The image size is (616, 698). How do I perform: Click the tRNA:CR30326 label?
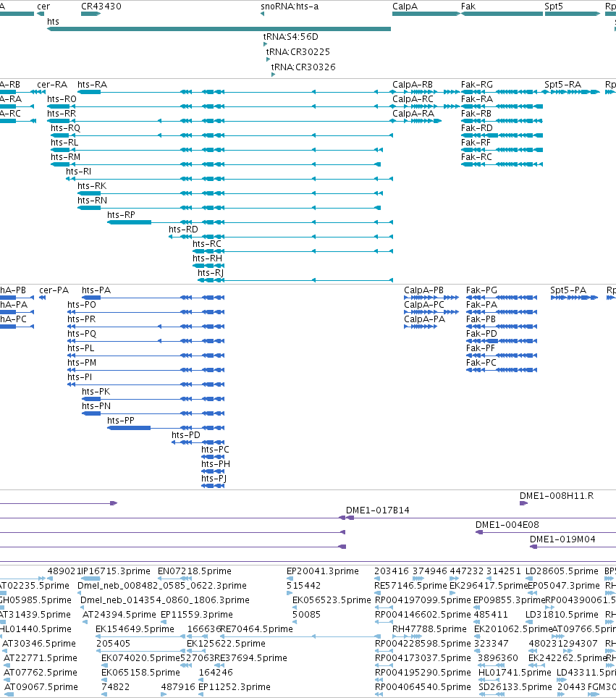pyautogui.click(x=303, y=67)
